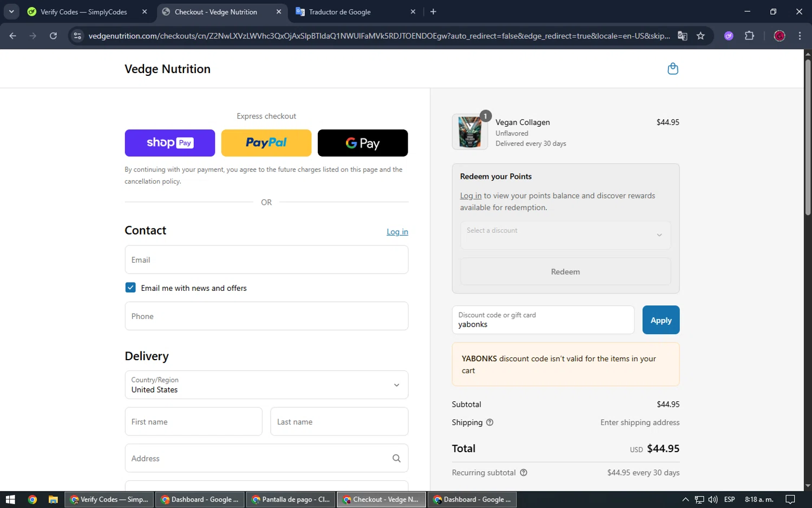The image size is (812, 508).
Task: View site information icon in address bar
Action: 77,36
